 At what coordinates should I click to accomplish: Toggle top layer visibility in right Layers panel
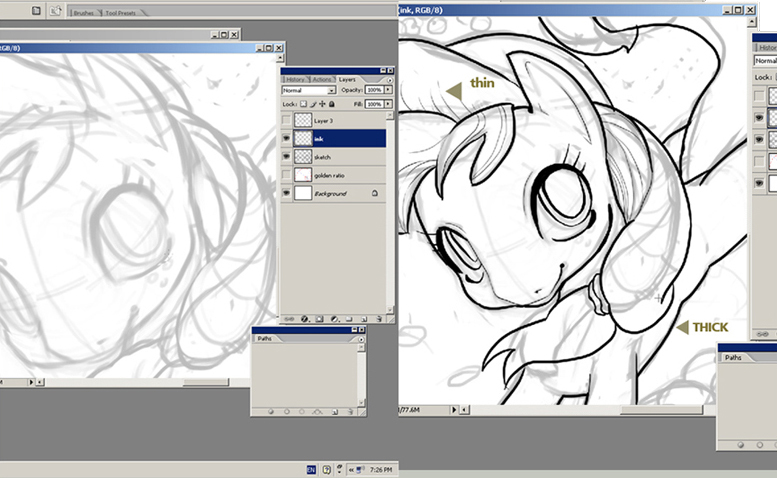click(x=759, y=96)
